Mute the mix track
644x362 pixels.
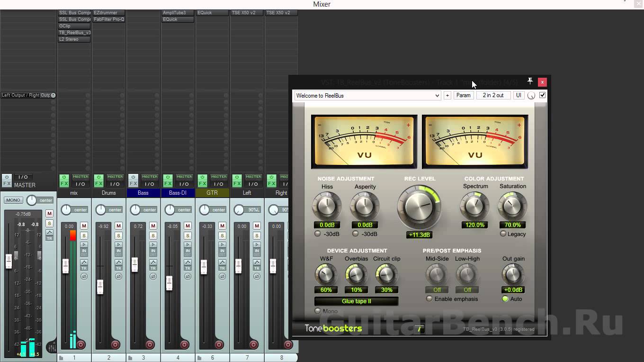point(84,226)
